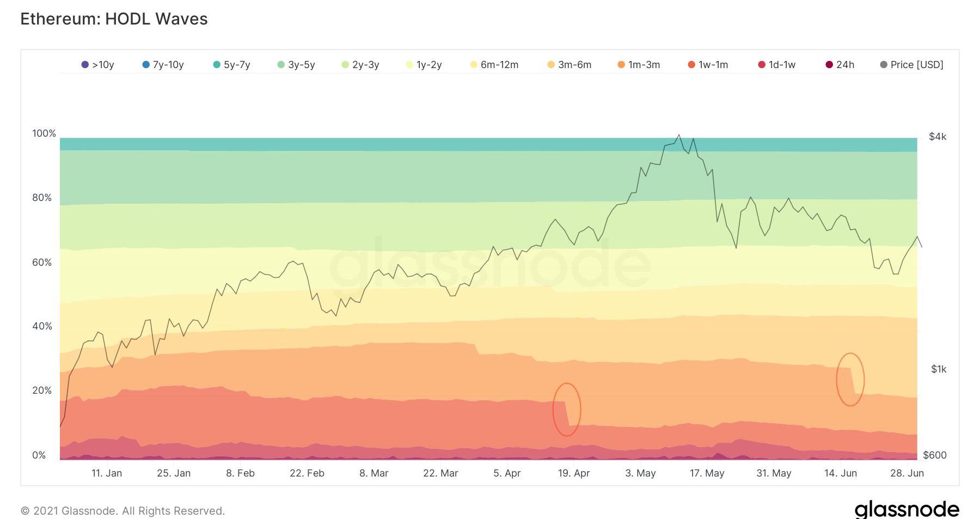
Task: Click the Ethereum: HODL Waves chart title
Action: [x=114, y=19]
